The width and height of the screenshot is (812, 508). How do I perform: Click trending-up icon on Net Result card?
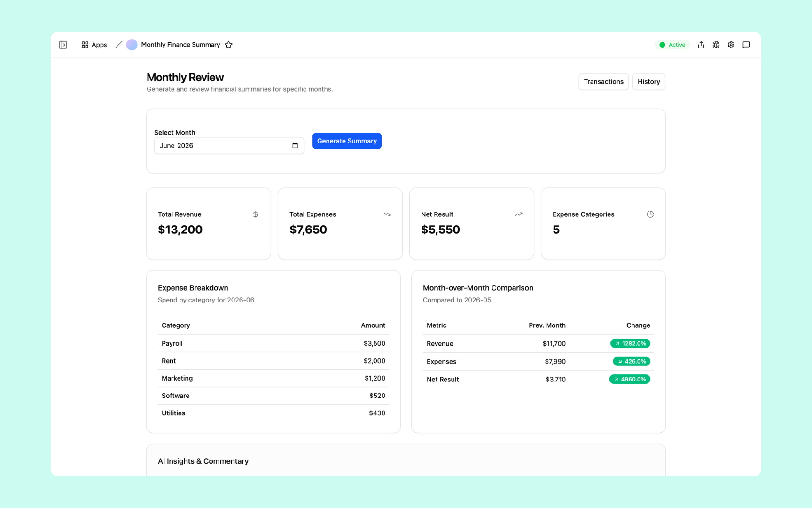(519, 214)
